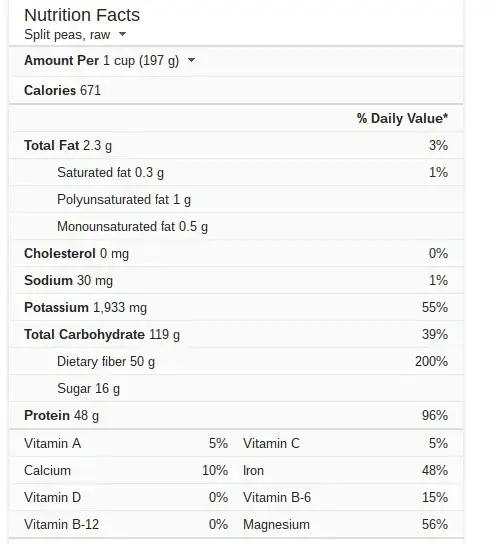
Task: Select the Total Fat 2.3 g row
Action: point(236,145)
